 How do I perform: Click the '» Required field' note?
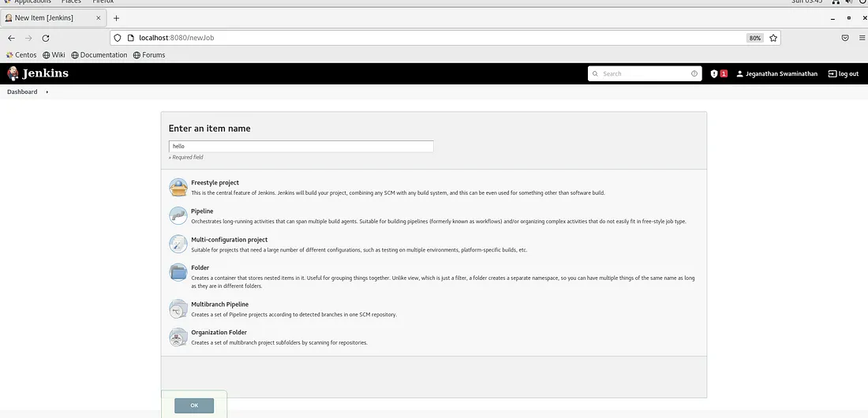pos(185,157)
